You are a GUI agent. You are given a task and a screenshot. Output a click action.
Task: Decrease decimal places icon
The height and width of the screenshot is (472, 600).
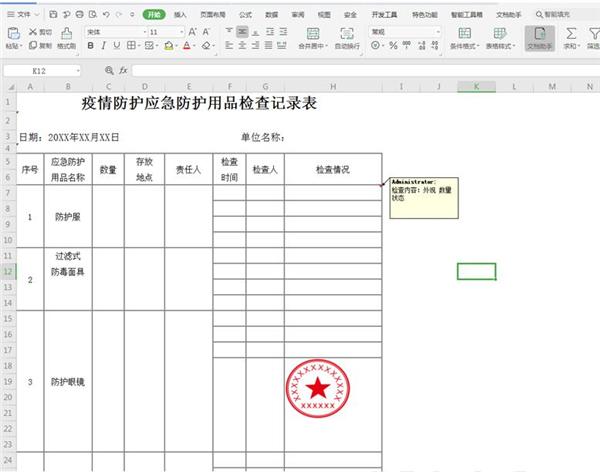tap(435, 46)
